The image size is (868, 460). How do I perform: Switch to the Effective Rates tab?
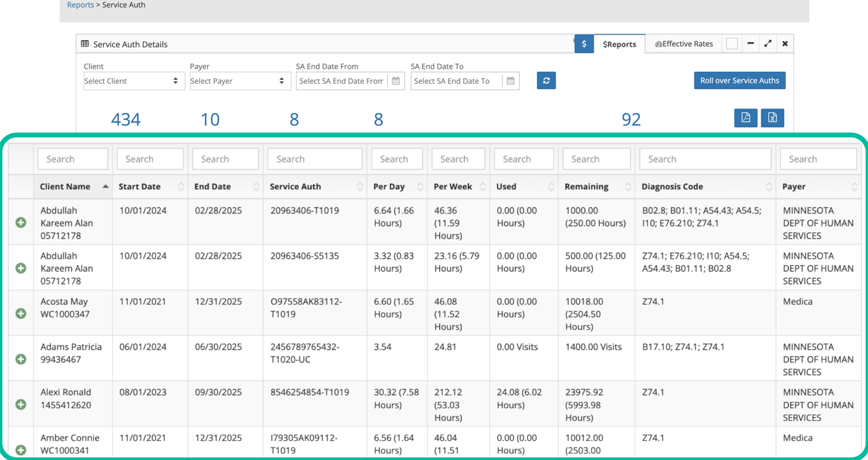(684, 44)
